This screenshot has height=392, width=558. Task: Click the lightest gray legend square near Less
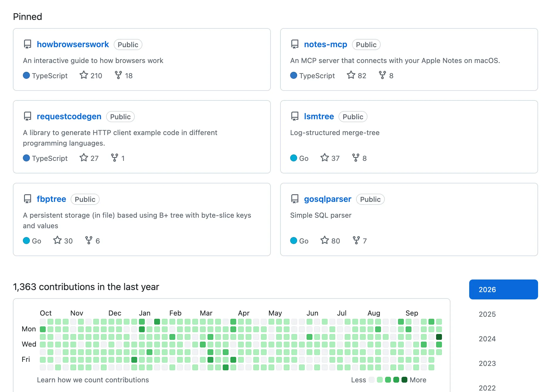(x=372, y=380)
